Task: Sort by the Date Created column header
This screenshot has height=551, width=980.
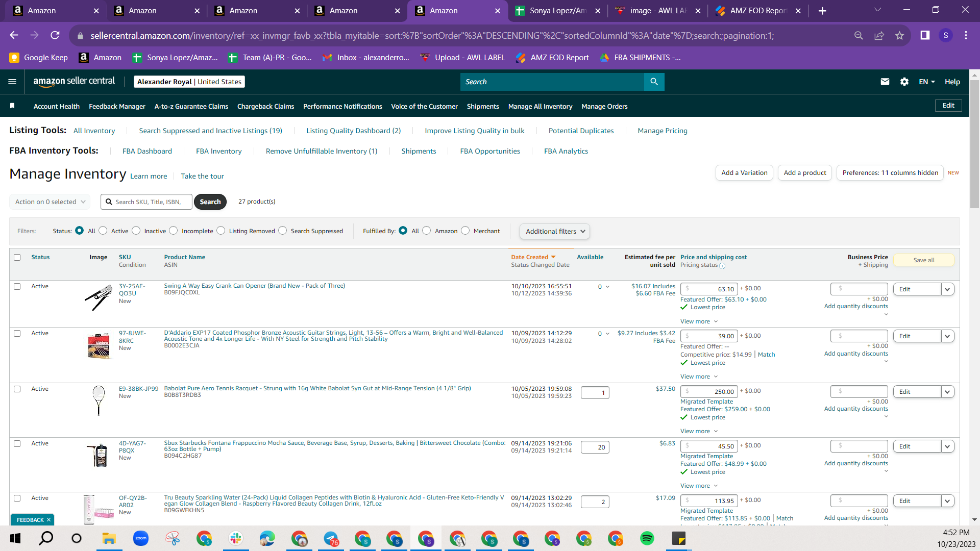Action: [533, 257]
